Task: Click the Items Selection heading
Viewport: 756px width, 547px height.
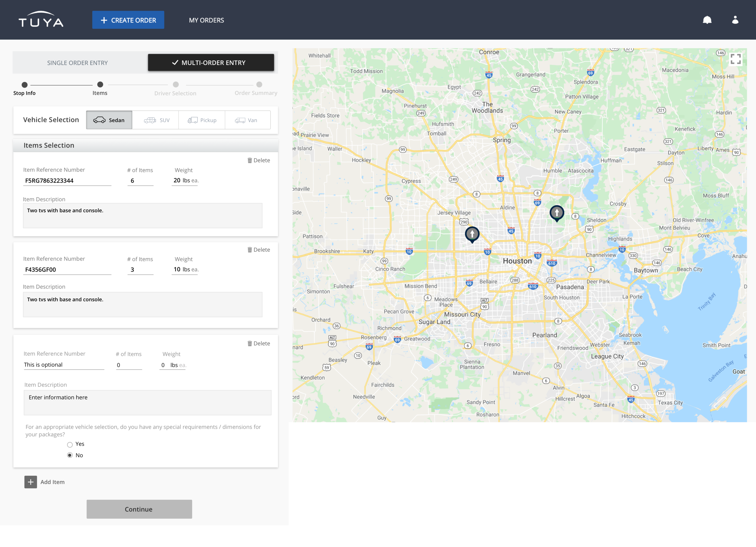Action: pos(49,145)
